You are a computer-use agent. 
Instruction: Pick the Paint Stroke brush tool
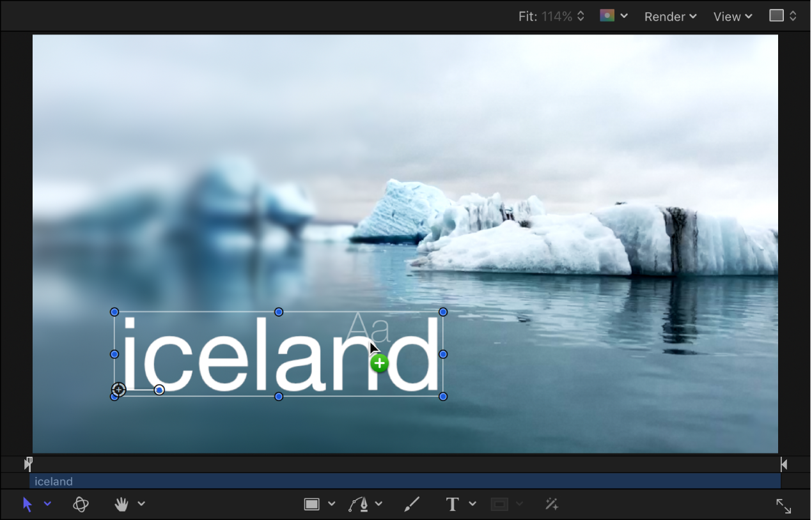[x=412, y=504]
